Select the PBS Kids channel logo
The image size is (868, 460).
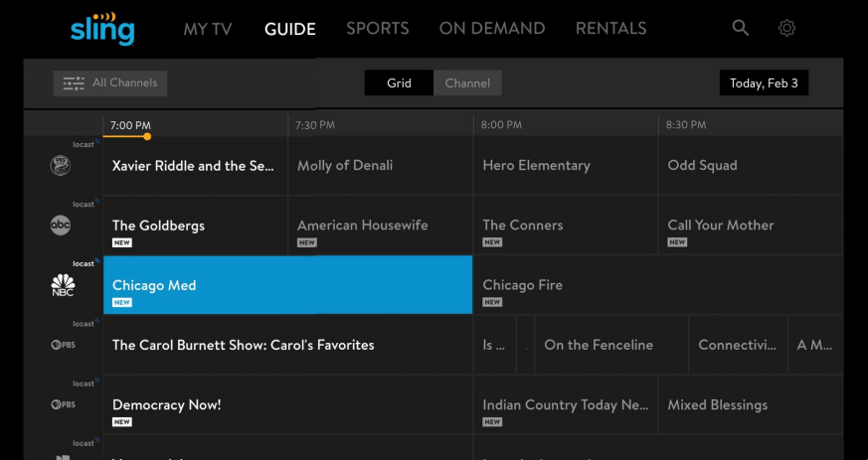(x=61, y=165)
